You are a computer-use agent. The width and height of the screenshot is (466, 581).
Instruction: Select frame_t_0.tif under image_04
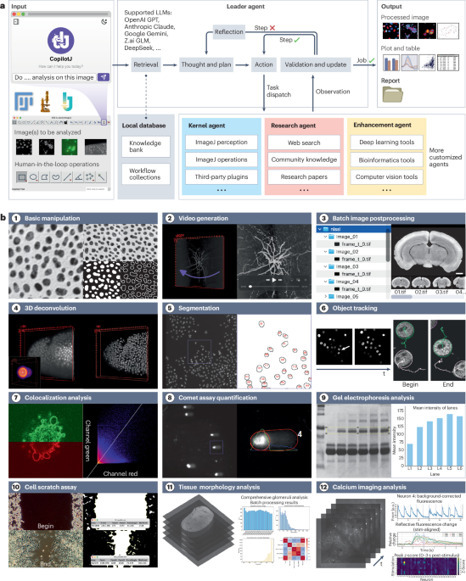352,289
